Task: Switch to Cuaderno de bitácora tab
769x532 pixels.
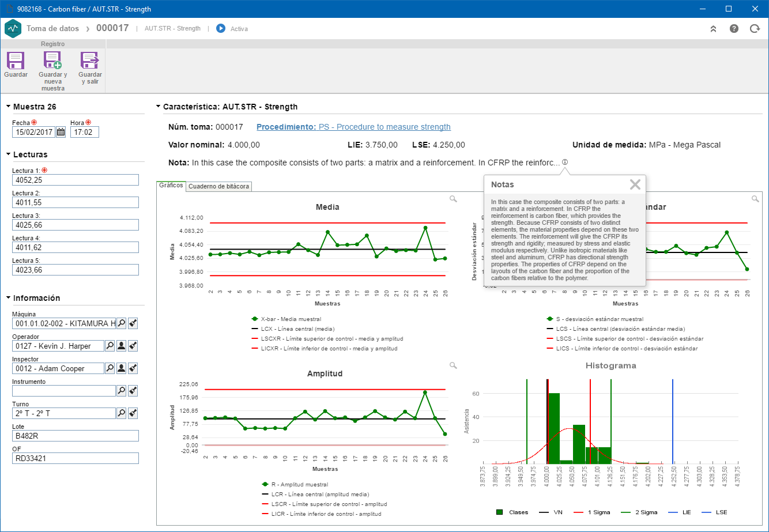Action: click(x=219, y=186)
